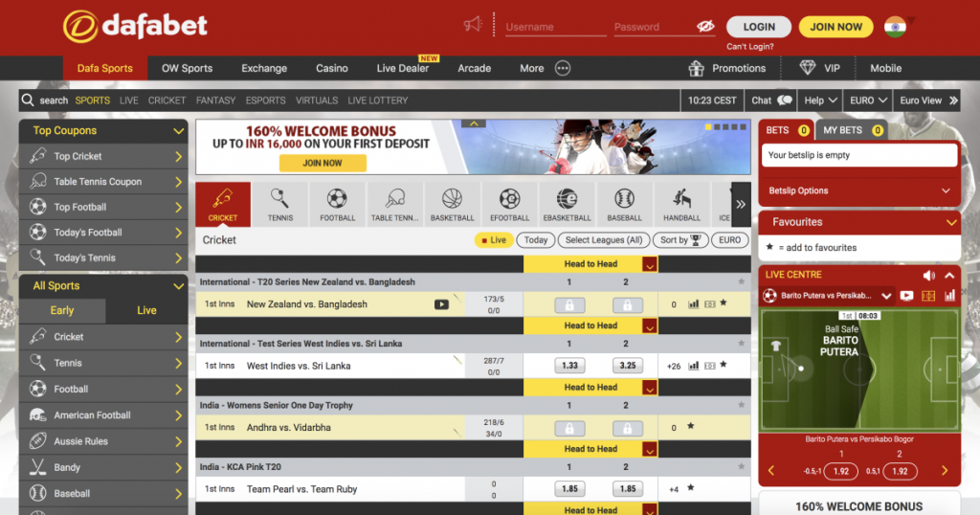Viewport: 980px width, 515px height.
Task: Show more sports with double-arrow
Action: pos(742,205)
